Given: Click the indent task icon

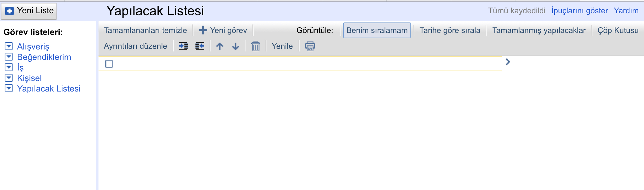Looking at the screenshot, I should tap(183, 46).
